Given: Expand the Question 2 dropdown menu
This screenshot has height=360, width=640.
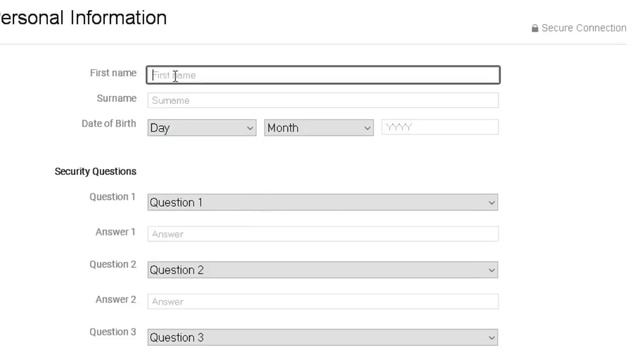Looking at the screenshot, I should tap(322, 270).
